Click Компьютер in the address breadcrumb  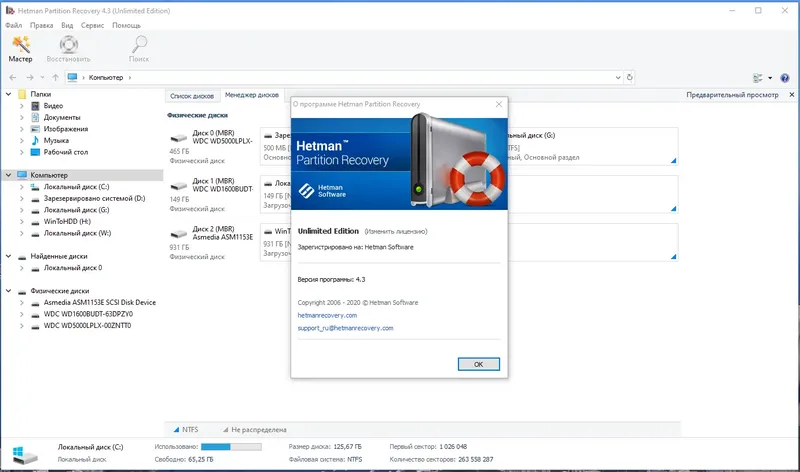tap(106, 78)
